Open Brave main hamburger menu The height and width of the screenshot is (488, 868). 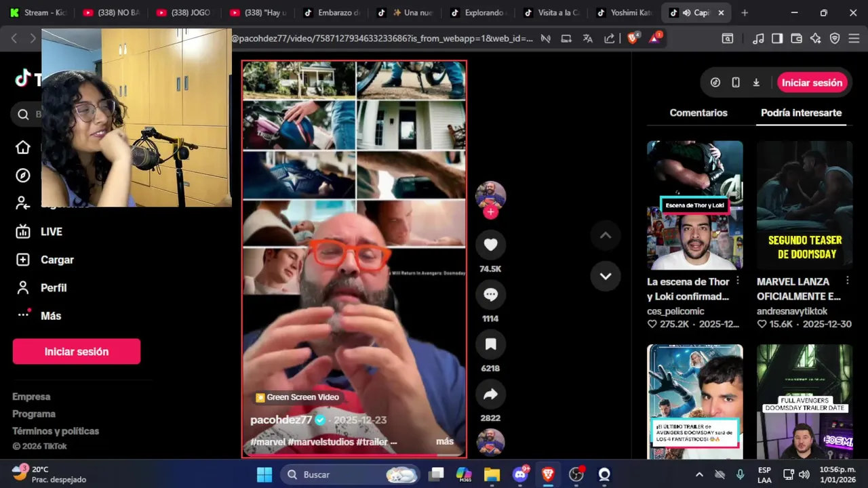pos(854,39)
